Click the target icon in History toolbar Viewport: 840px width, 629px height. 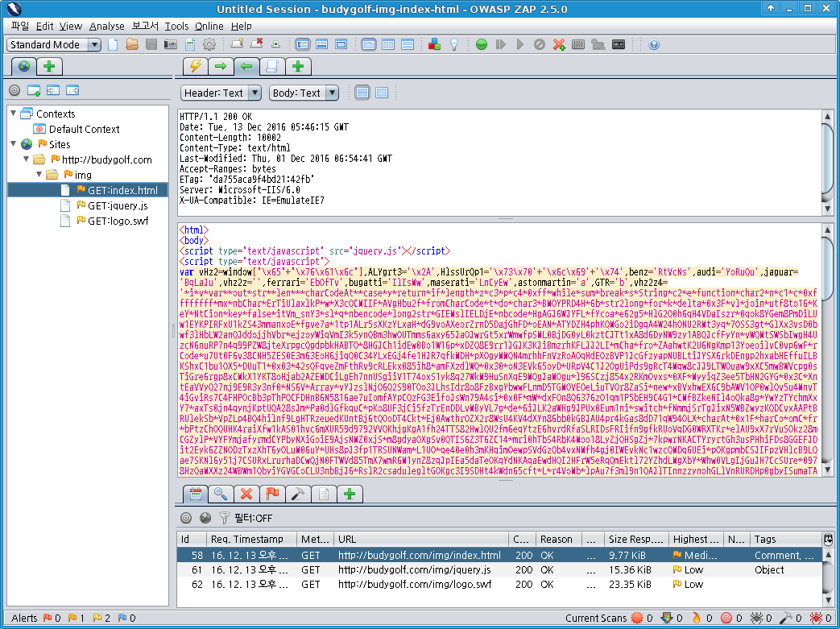[186, 518]
